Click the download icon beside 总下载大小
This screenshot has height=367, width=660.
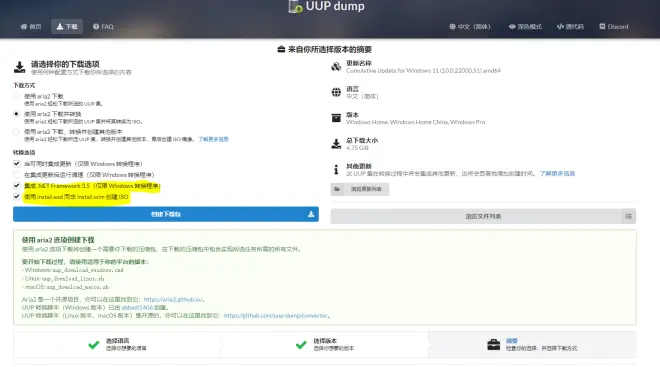click(336, 144)
